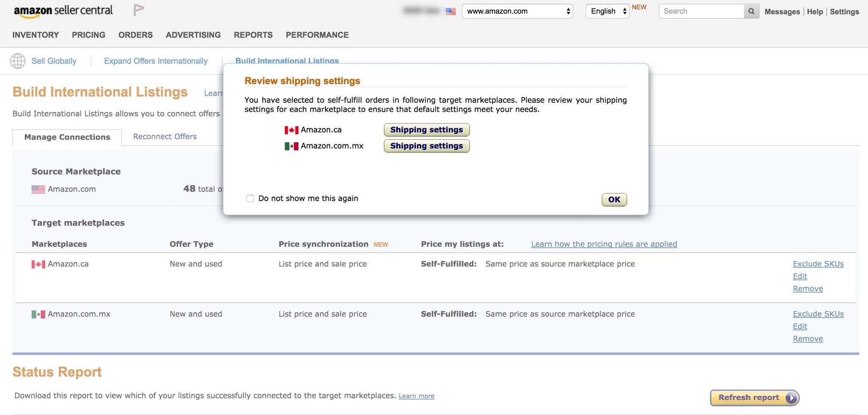Click Exclude SKUs for Amazon.com.mx
The image size is (868, 415).
[818, 314]
